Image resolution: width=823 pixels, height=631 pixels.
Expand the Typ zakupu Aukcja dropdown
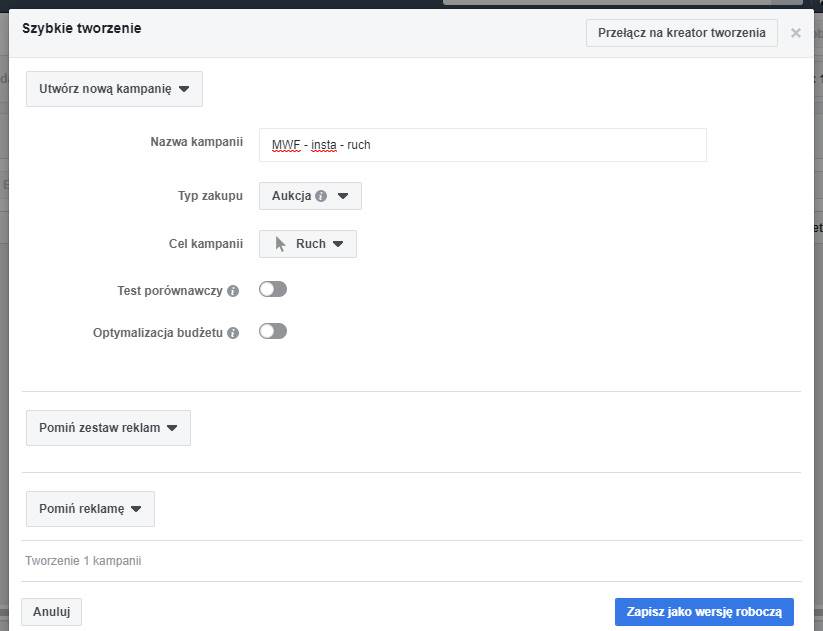310,196
